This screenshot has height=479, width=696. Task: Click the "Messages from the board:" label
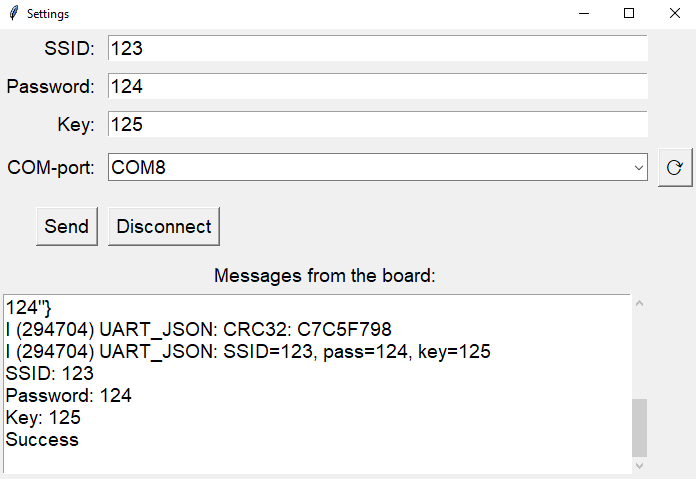tap(325, 276)
